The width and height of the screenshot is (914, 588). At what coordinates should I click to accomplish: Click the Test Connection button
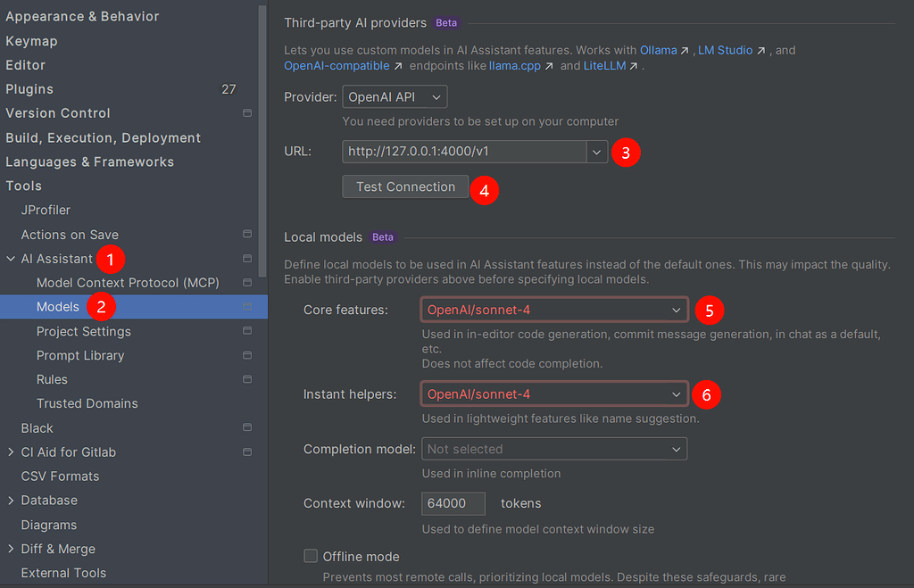[405, 186]
